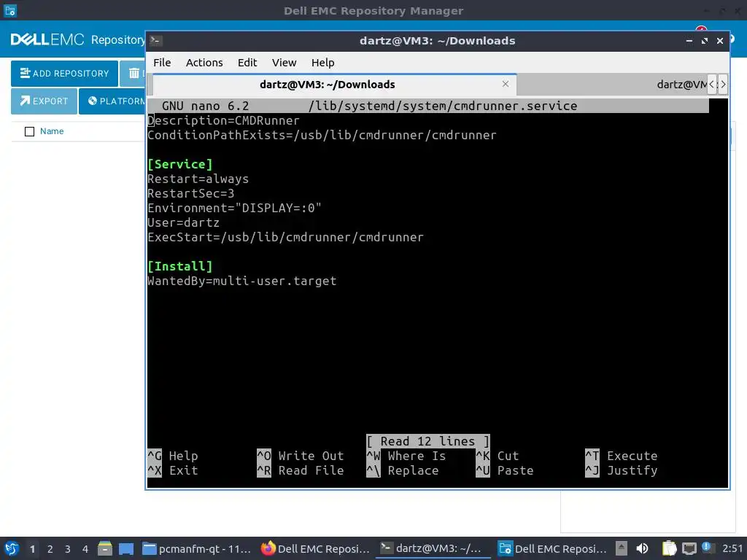Click the removable media eject tray icon
The width and height of the screenshot is (747, 560).
(x=622, y=548)
